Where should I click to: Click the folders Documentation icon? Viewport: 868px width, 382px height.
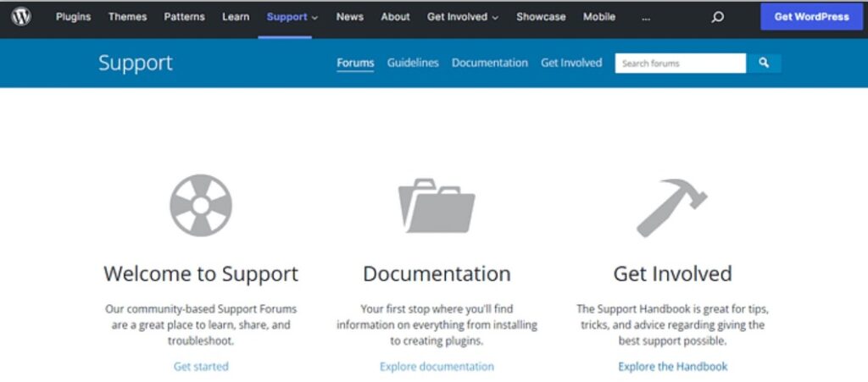437,206
